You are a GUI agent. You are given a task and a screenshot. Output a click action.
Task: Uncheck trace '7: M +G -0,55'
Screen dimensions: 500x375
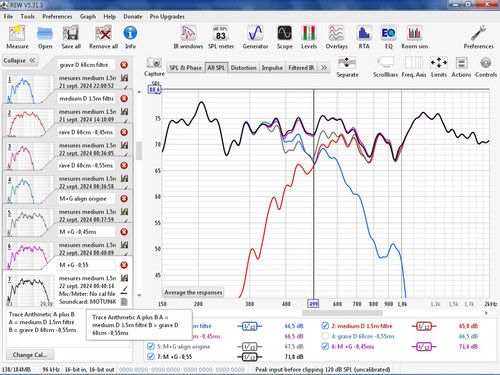[x=151, y=357]
